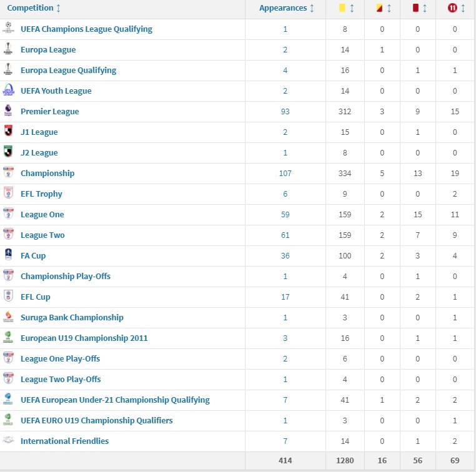Click the International Friendlies handshake icon
The image size is (476, 472).
[x=8, y=440]
